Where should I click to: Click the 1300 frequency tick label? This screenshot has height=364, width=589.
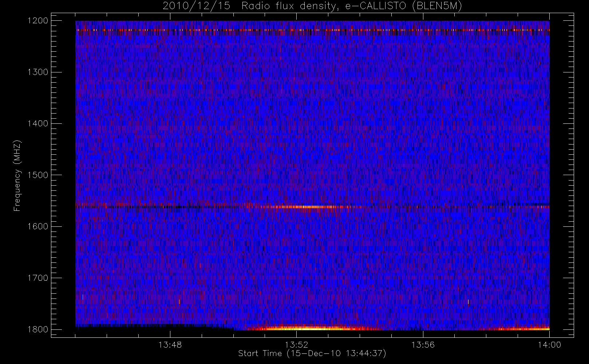coord(38,72)
